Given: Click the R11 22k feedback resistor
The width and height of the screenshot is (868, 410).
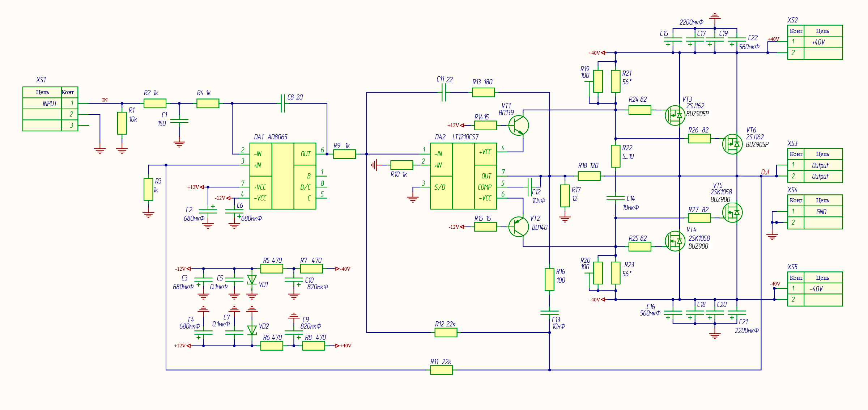Looking at the screenshot, I should click(442, 370).
